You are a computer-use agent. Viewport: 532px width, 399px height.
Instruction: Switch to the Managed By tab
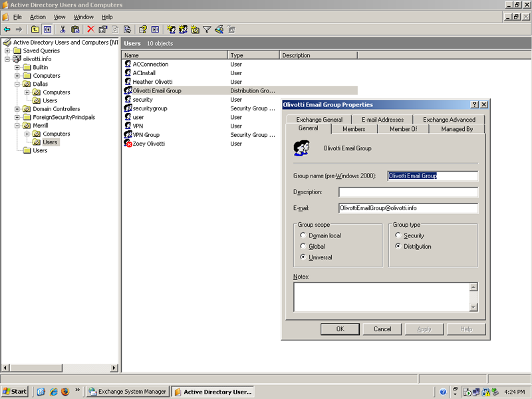coord(457,129)
